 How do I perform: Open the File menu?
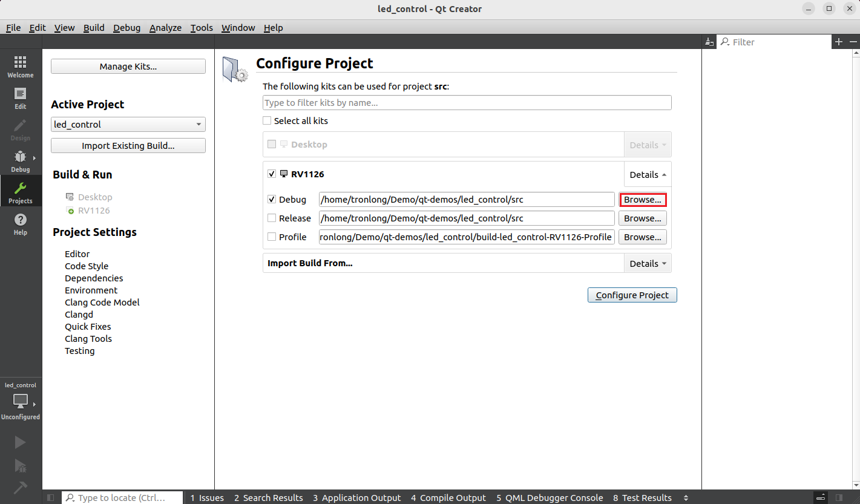coord(13,28)
